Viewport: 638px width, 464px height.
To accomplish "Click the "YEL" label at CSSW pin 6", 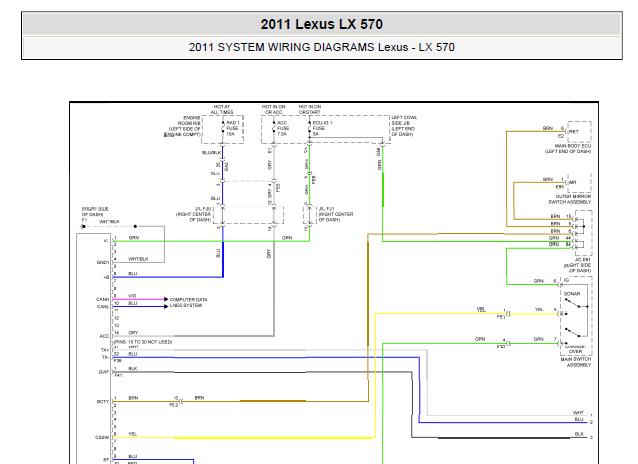I will pos(132,434).
